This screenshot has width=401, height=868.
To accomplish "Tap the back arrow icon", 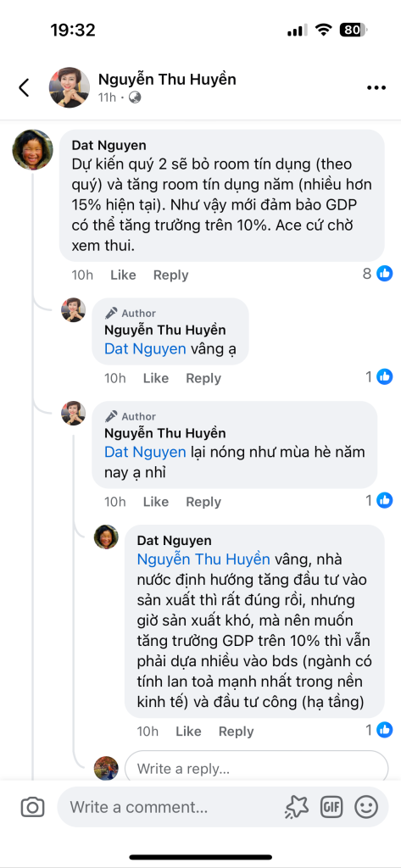I will (24, 87).
